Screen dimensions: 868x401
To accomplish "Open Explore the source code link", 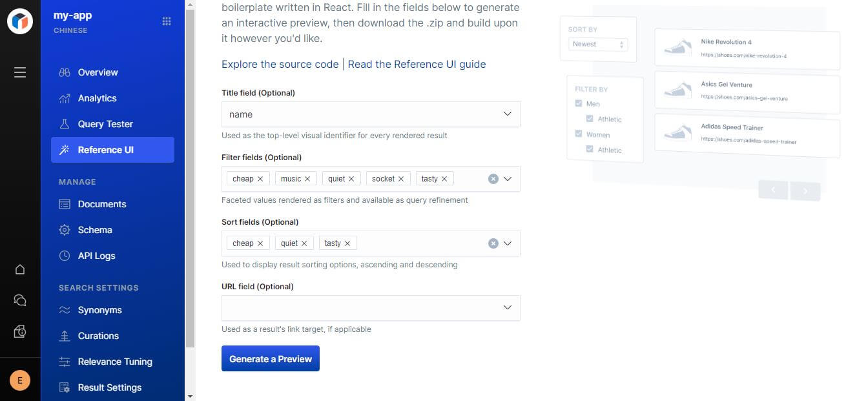I will pos(280,64).
